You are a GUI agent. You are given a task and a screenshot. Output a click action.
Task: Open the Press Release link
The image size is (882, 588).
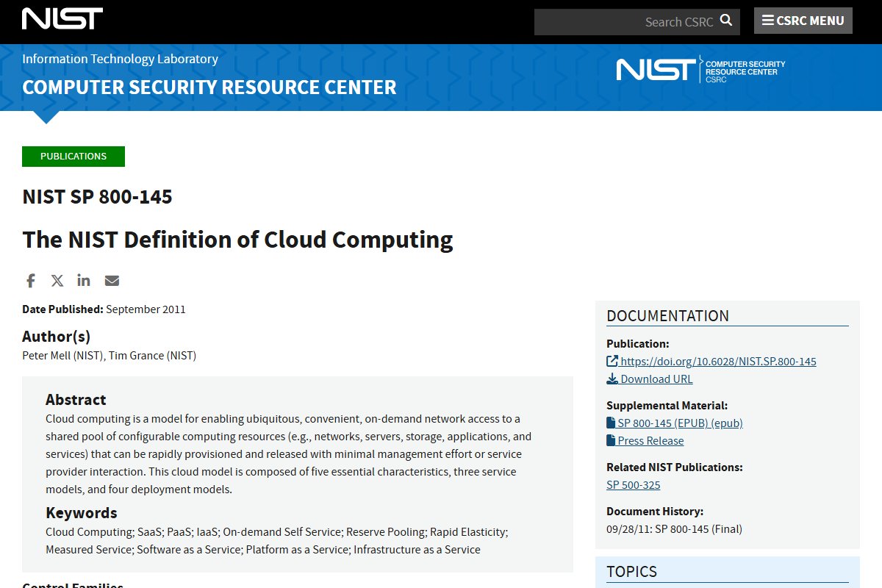coord(650,441)
